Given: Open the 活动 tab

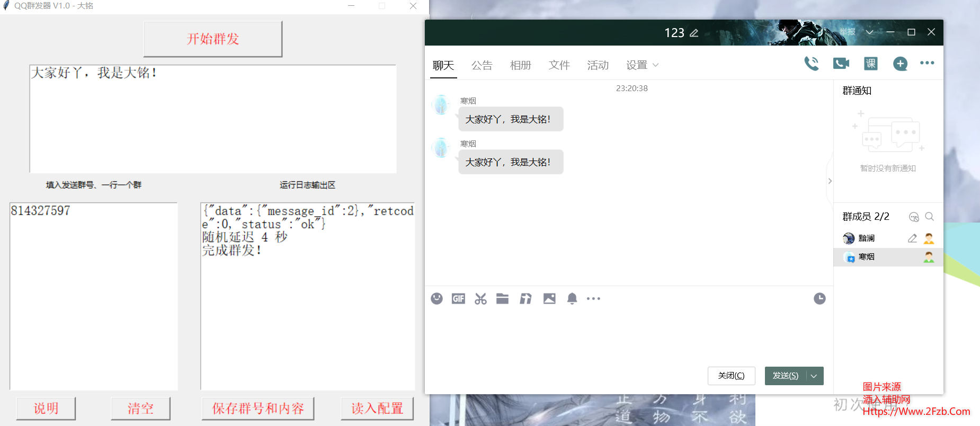Looking at the screenshot, I should [598, 65].
